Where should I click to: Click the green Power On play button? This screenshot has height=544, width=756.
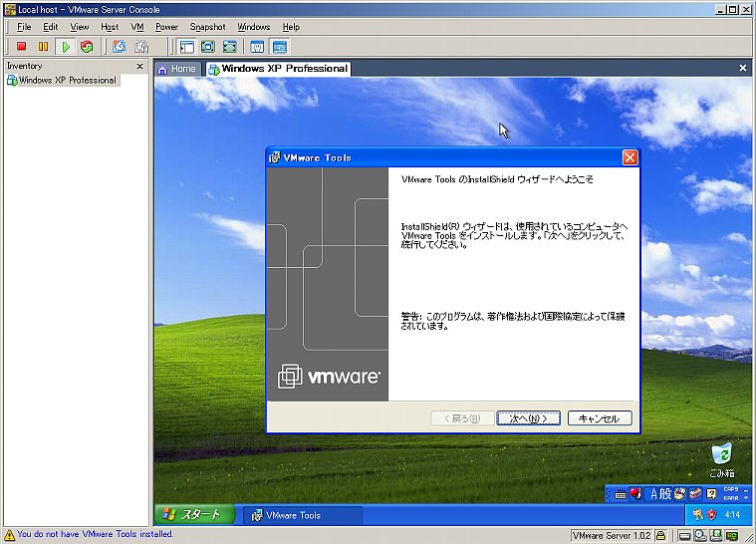66,47
